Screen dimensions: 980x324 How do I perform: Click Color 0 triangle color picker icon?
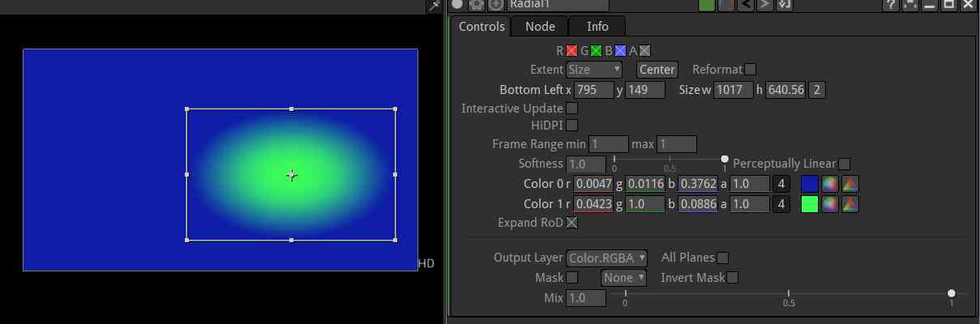849,184
